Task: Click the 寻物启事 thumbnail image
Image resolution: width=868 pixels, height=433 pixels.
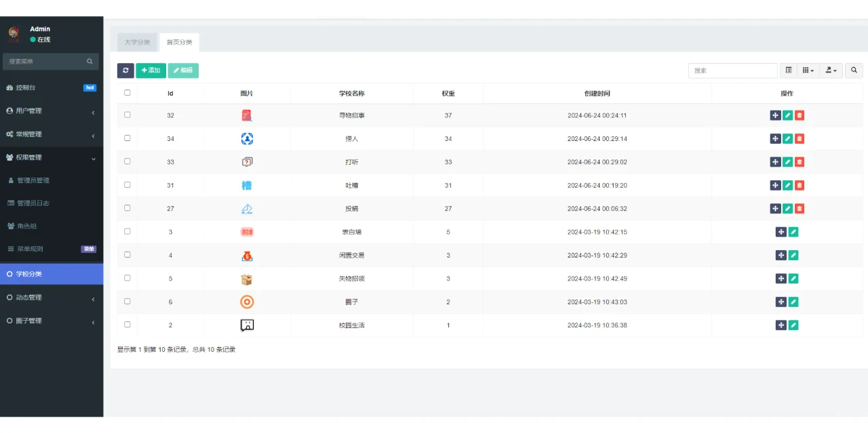Action: click(x=247, y=115)
